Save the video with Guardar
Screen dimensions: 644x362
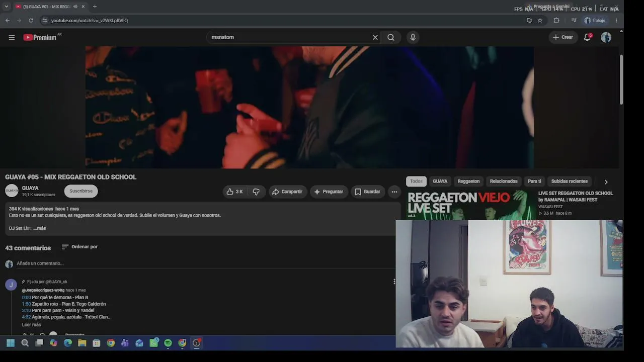(368, 192)
